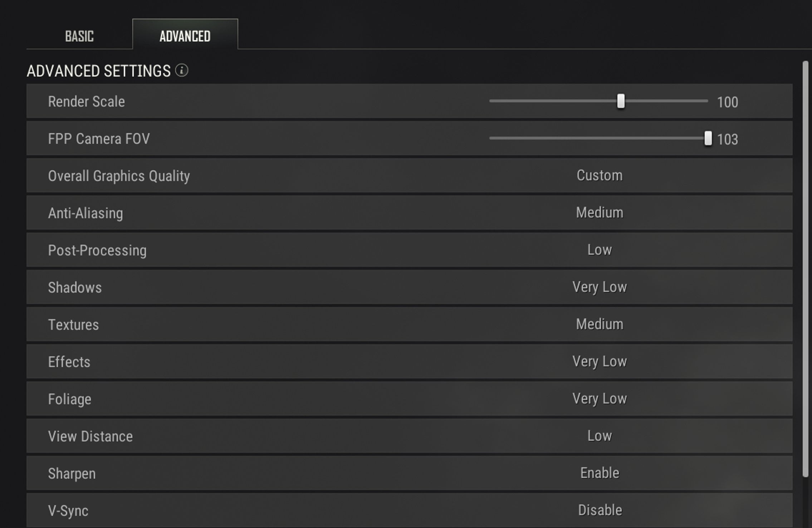Change Post-Processing from Low
Viewport: 812px width, 528px height.
click(599, 250)
